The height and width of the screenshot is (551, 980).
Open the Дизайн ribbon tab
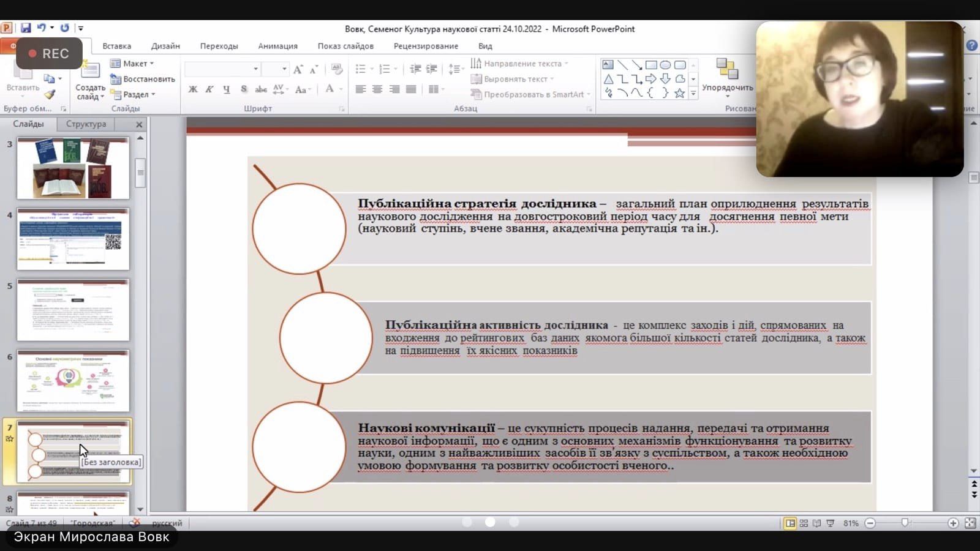pyautogui.click(x=165, y=46)
